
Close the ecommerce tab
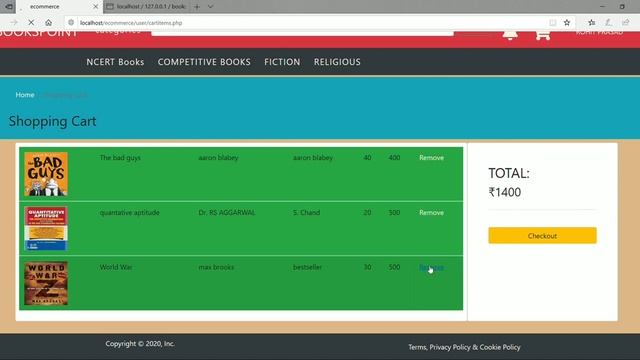(96, 7)
